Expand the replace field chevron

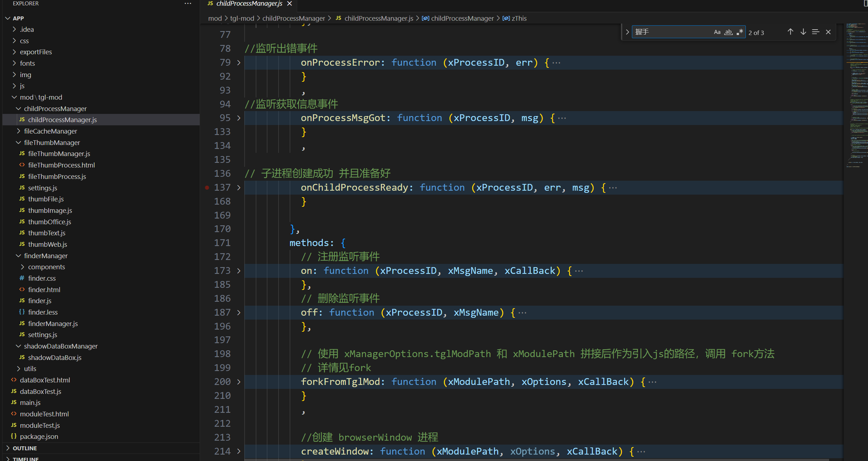[627, 32]
